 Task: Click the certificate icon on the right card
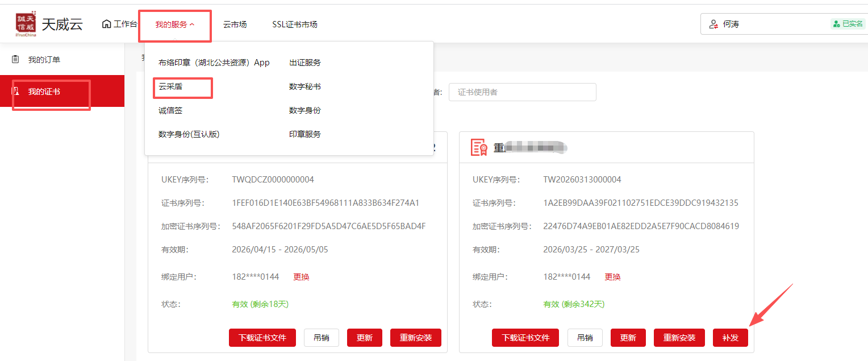click(x=479, y=147)
